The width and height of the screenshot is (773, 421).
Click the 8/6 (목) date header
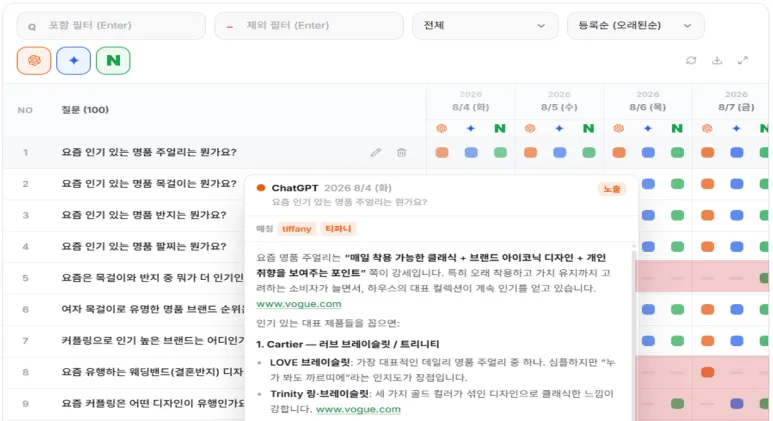(x=647, y=107)
